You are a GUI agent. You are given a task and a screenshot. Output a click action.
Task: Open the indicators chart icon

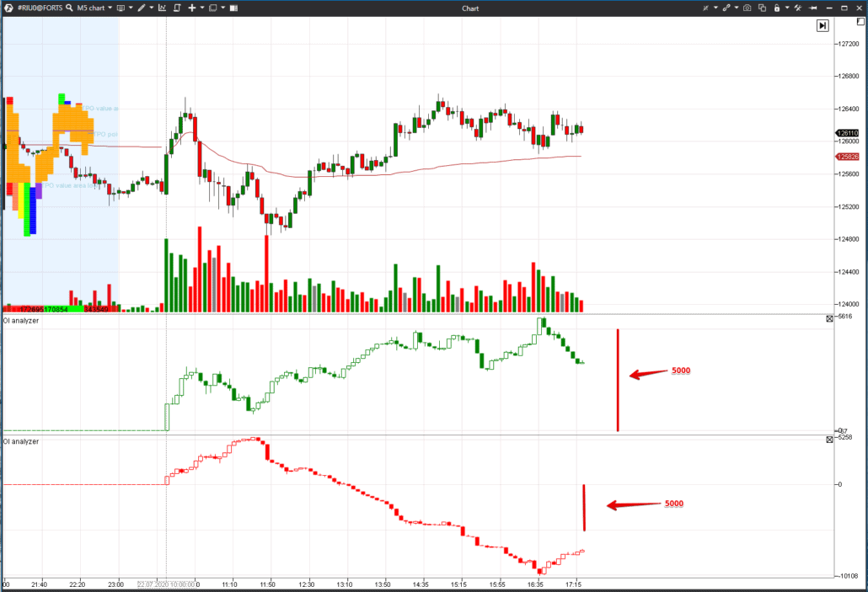coord(163,8)
